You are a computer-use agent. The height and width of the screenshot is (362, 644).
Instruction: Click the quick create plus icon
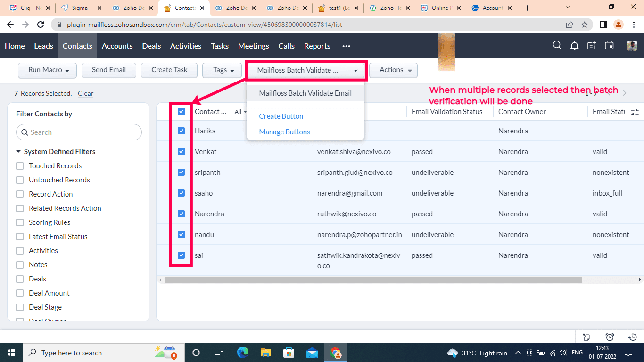[x=592, y=46]
